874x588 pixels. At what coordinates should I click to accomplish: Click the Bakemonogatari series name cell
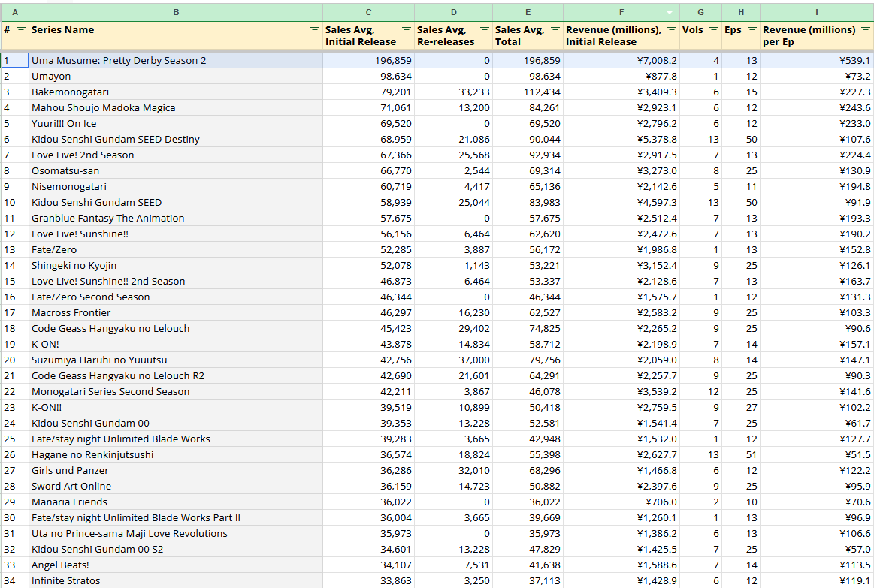click(x=176, y=92)
